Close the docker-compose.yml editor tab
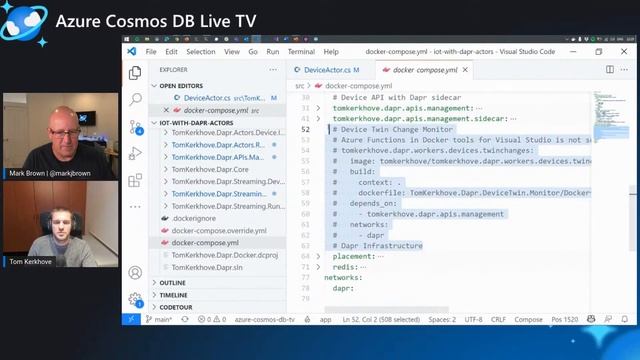Viewport: 640px width, 360px height. (465, 70)
